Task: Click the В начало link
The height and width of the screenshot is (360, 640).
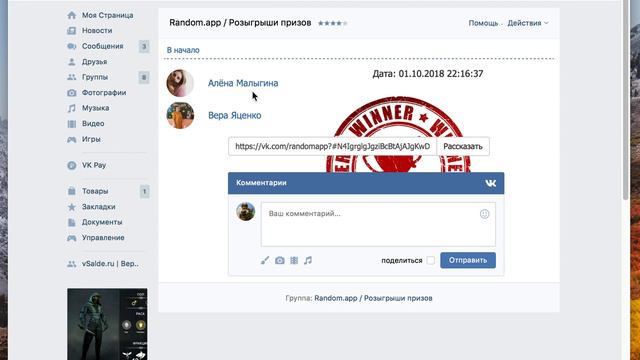Action: click(x=183, y=50)
